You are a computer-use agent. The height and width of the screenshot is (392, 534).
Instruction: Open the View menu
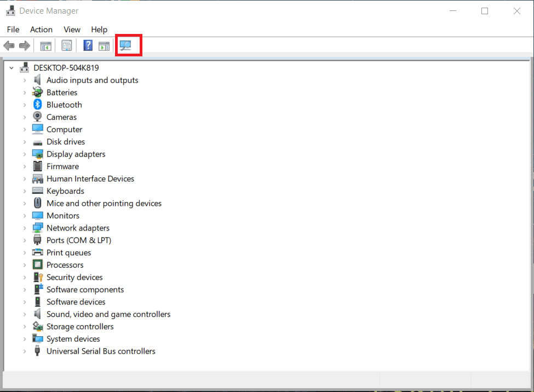click(x=72, y=30)
